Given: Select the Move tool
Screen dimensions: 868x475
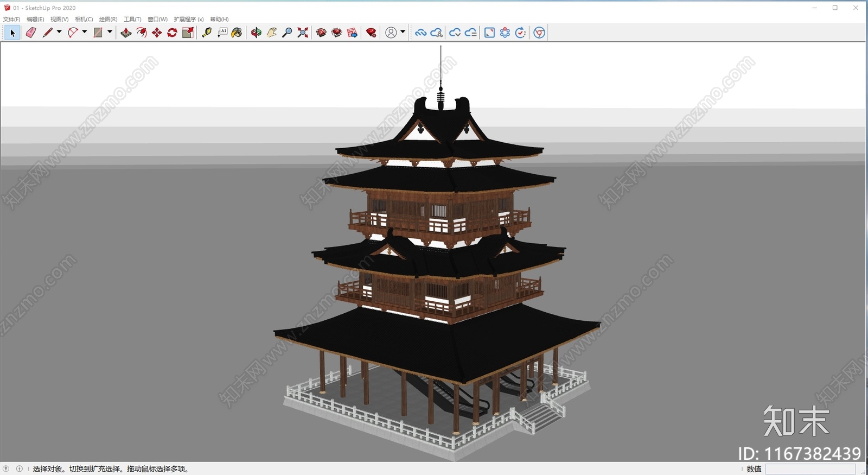Looking at the screenshot, I should pyautogui.click(x=157, y=33).
